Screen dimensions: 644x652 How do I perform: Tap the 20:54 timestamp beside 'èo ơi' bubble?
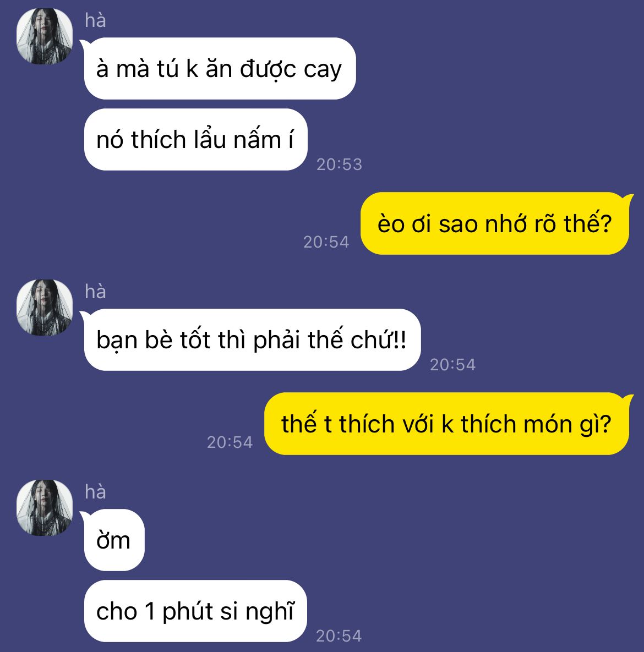[326, 242]
